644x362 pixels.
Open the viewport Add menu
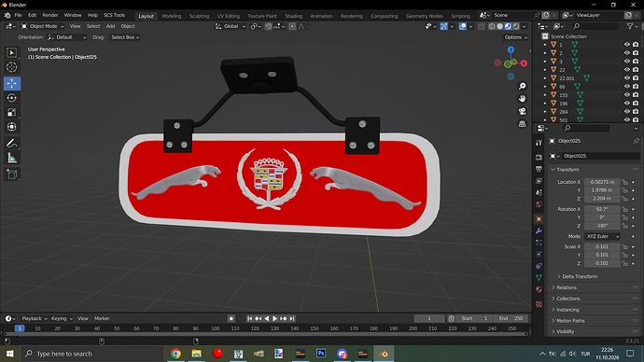click(110, 26)
